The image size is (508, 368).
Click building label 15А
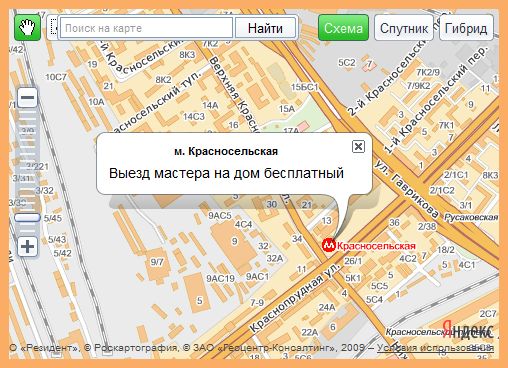pos(287,109)
